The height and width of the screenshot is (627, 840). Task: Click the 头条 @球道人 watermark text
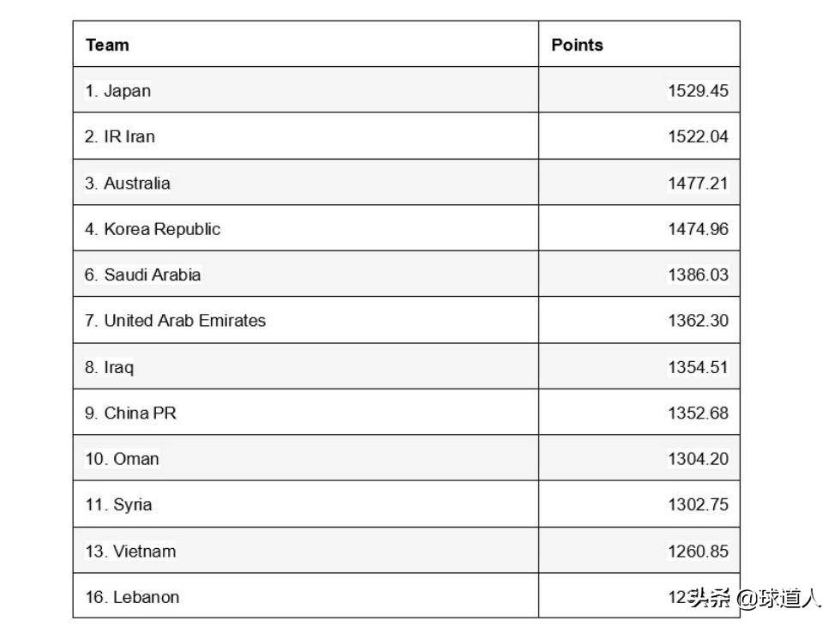(753, 598)
